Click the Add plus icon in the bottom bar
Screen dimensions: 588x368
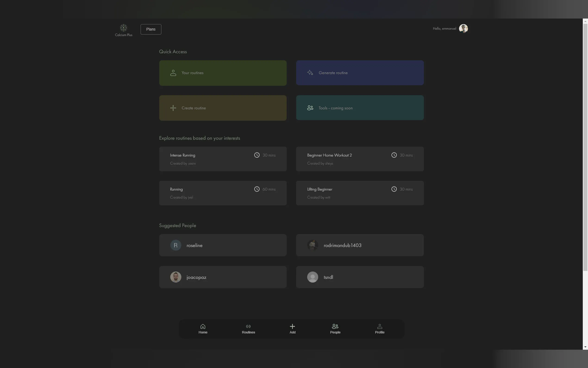[292, 326]
